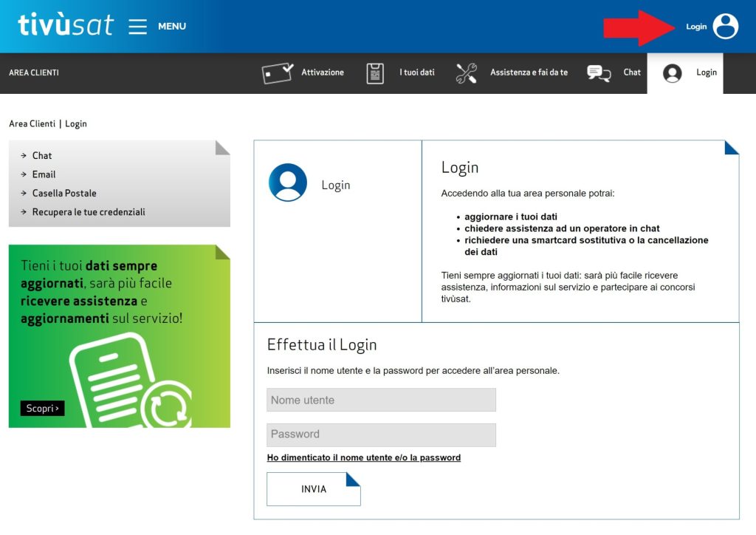The image size is (756, 535).
Task: Switch to the Login tab in the nav bar
Action: 707,72
